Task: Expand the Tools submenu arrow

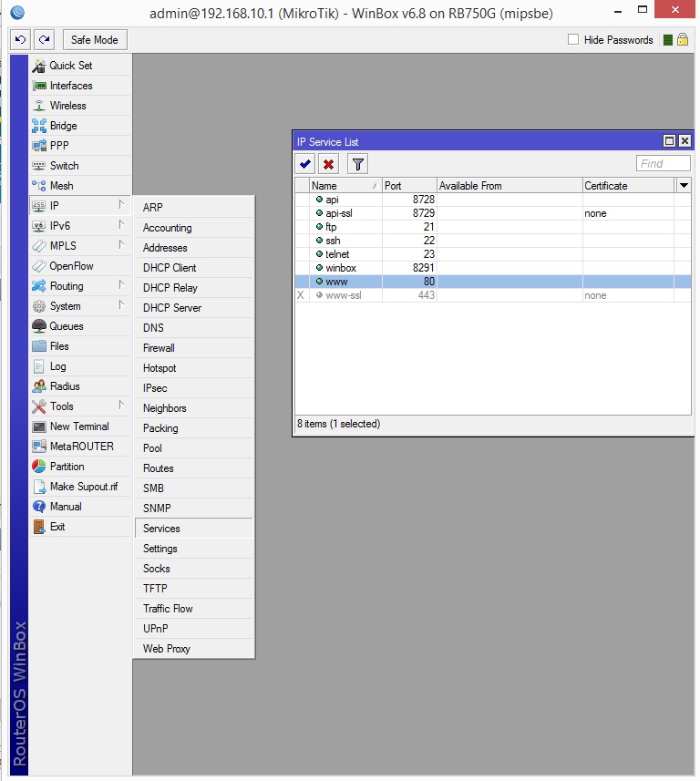Action: 121,405
